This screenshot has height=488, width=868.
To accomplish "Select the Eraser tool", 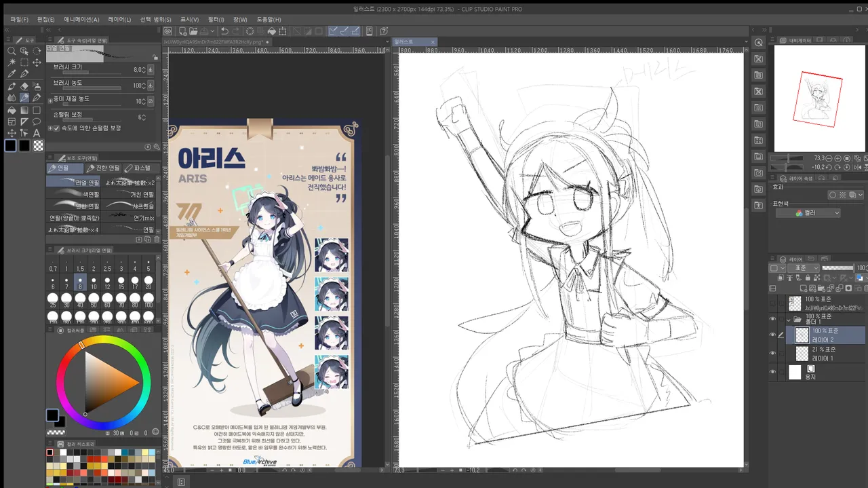I will [x=24, y=86].
